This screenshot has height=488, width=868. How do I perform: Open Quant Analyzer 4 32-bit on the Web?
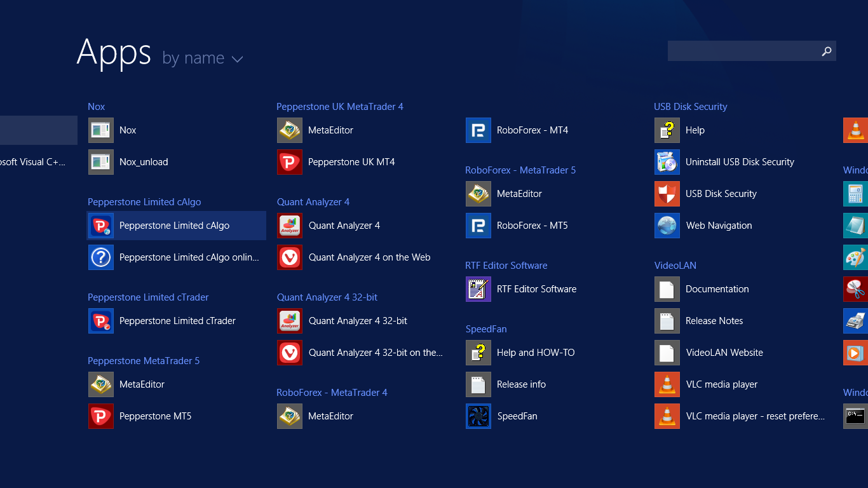coord(365,353)
